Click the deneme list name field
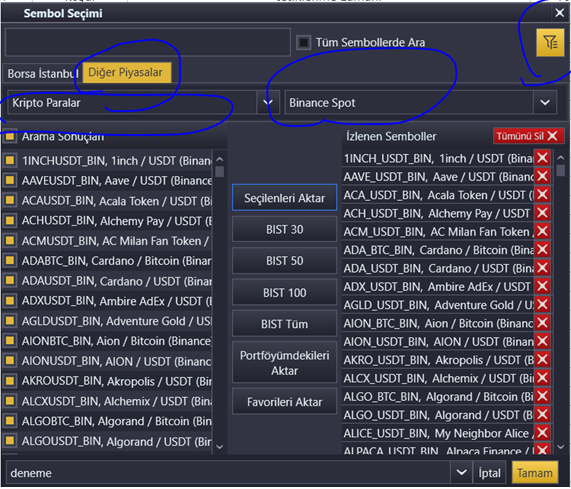Screen dimensions: 571x489 (229, 473)
